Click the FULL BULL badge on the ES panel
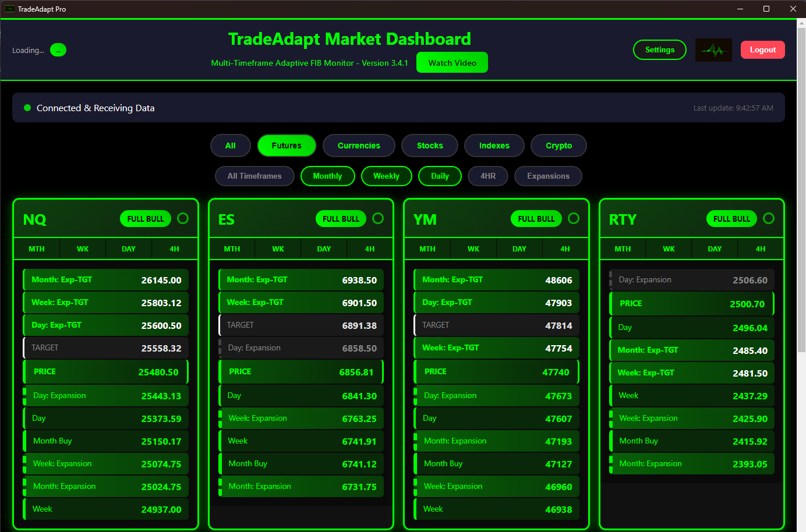Image resolution: width=806 pixels, height=532 pixels. (341, 219)
